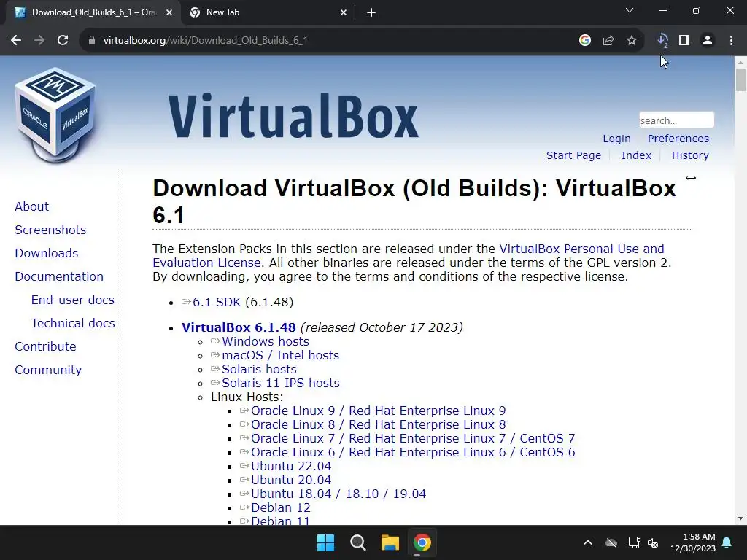Switch to the New Tab tab
The height and width of the screenshot is (560, 747).
(267, 13)
